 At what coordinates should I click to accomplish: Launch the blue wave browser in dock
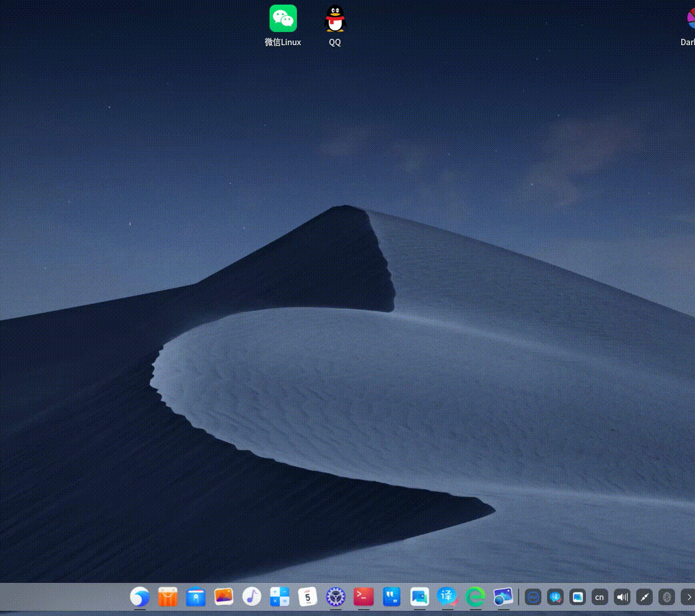coord(139,597)
